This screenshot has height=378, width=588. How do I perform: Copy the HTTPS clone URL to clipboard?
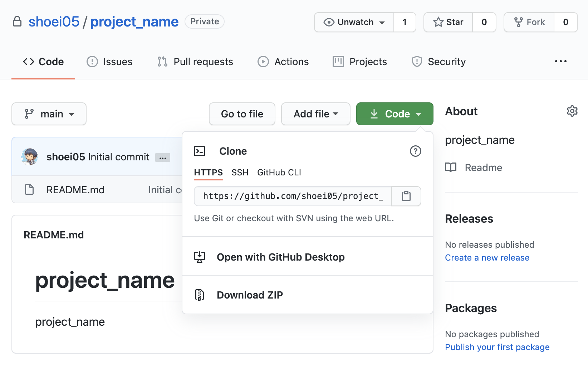pos(406,196)
